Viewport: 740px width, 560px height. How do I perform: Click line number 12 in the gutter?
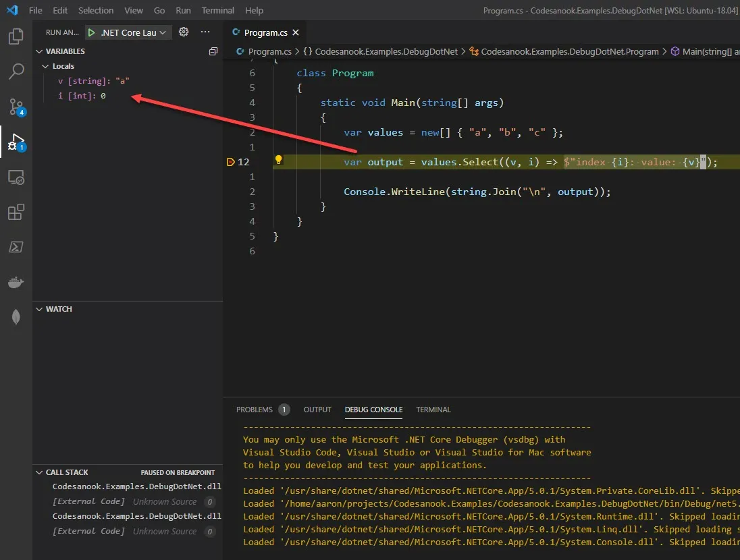coord(244,162)
